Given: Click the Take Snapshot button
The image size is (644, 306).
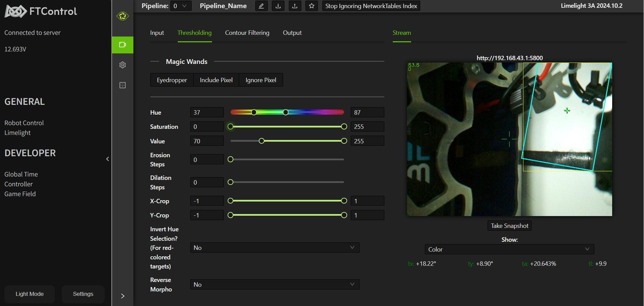Looking at the screenshot, I should click(x=509, y=226).
